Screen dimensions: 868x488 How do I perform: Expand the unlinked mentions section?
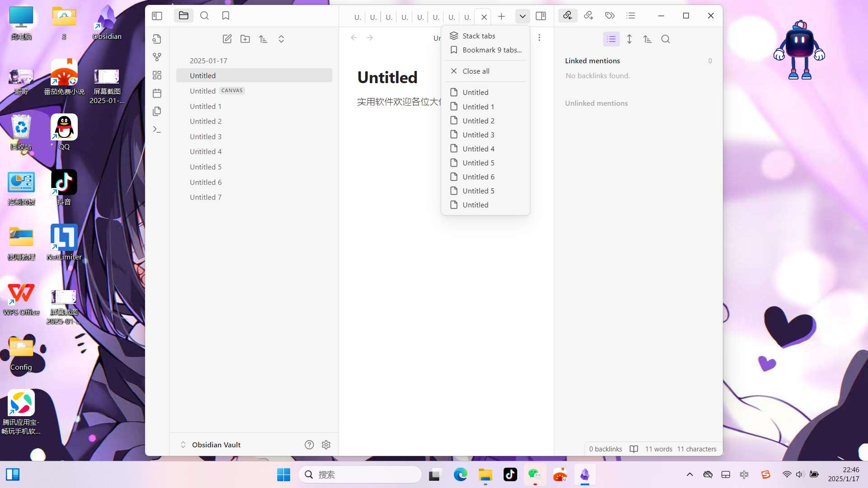click(597, 103)
